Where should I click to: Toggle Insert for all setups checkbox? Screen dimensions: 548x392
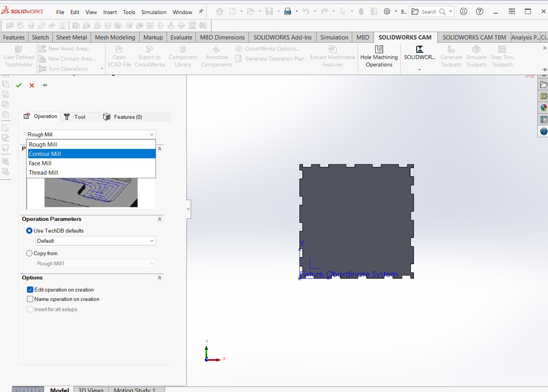[x=30, y=309]
